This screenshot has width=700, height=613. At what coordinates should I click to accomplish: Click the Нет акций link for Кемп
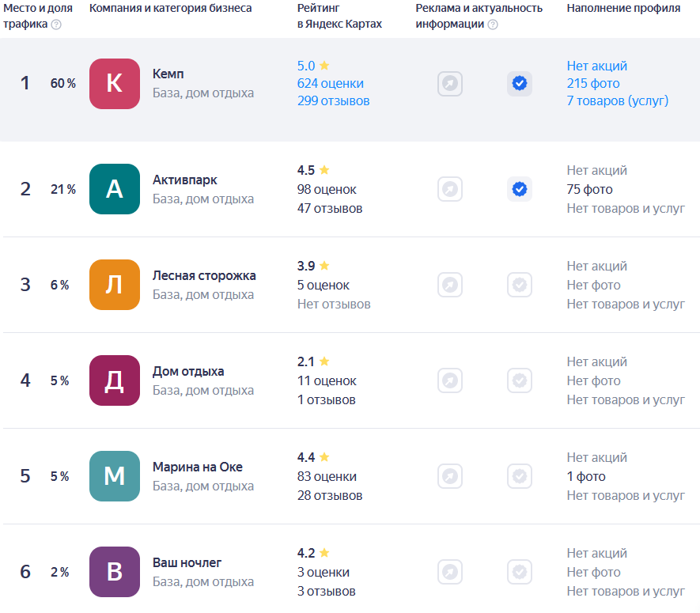click(596, 66)
